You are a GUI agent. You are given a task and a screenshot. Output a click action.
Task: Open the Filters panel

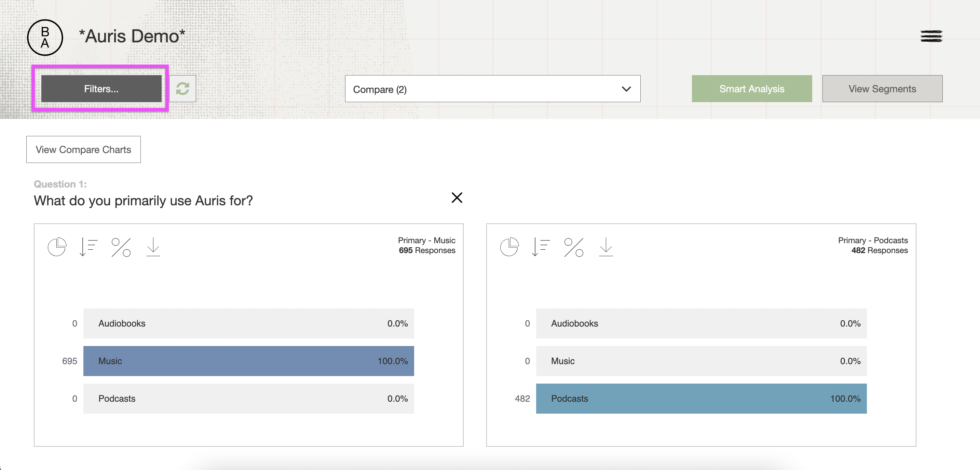101,88
